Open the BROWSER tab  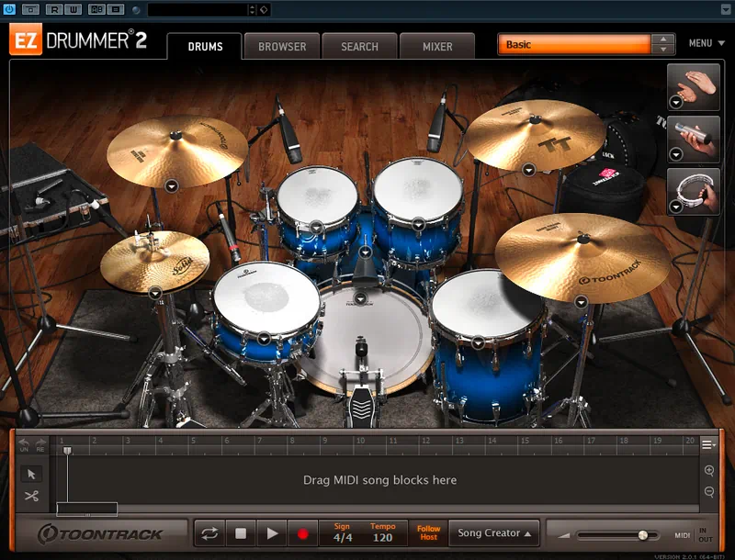tap(282, 46)
